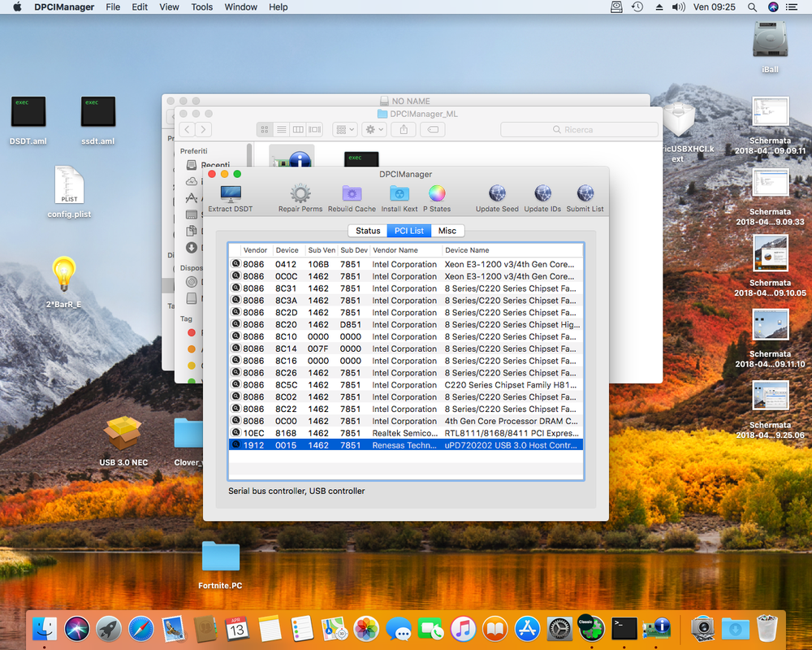Click Rebuild Cache folder icon
Screen dimensions: 812x650
(x=352, y=198)
